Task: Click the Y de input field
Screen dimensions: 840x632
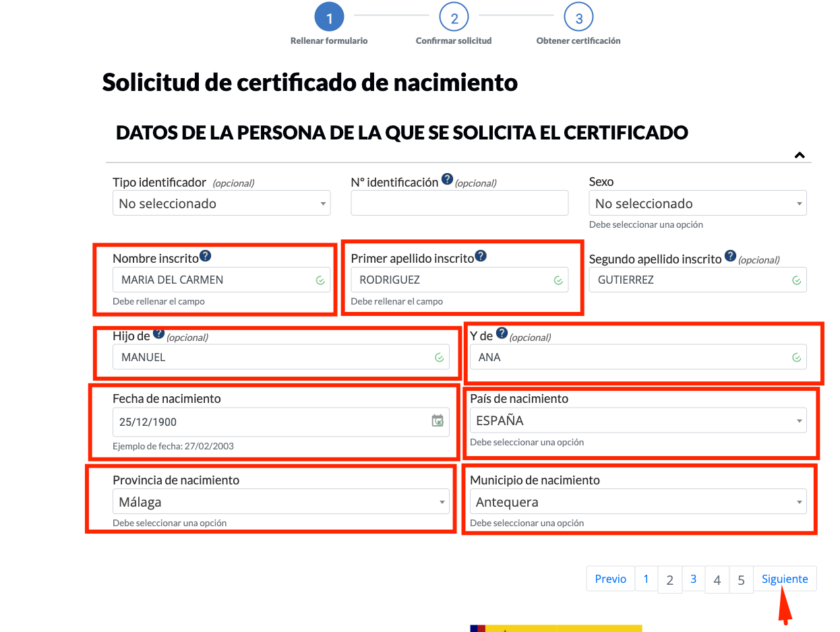Action: (x=638, y=357)
